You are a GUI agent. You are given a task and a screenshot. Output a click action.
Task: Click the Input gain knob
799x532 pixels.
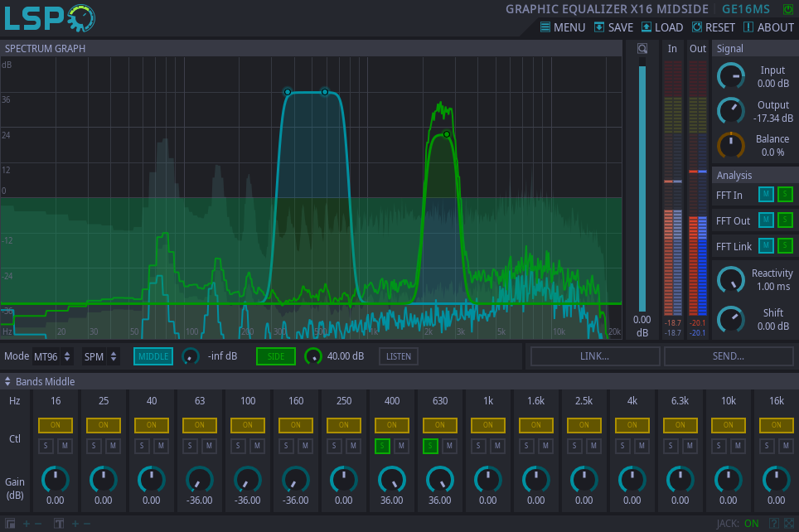(731, 76)
